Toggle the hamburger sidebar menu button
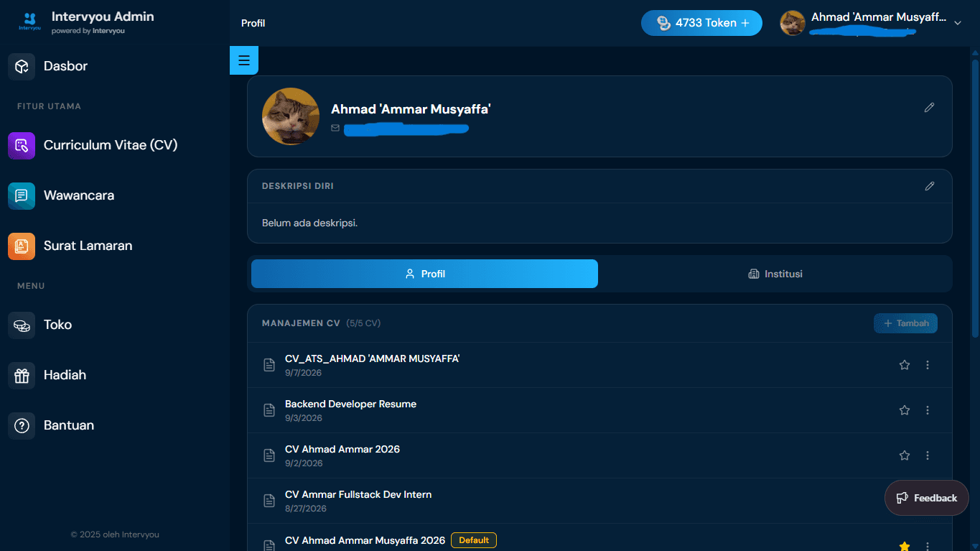The height and width of the screenshot is (551, 980). click(x=244, y=60)
